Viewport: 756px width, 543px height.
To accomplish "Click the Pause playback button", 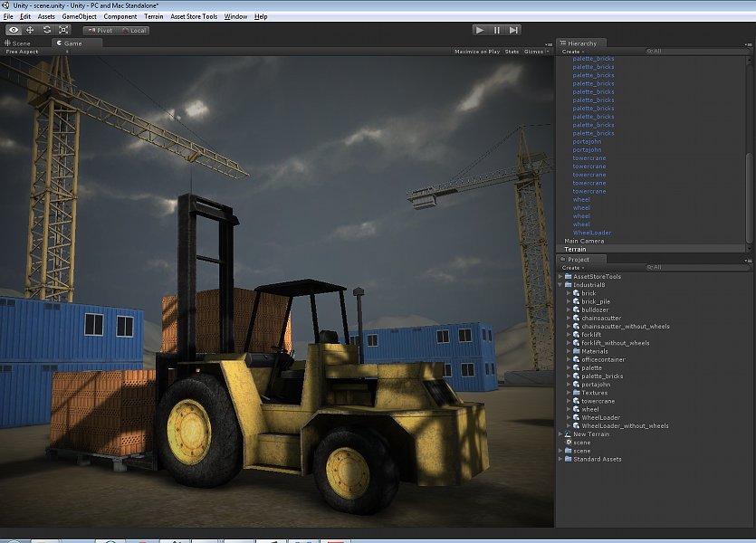I will pos(497,30).
